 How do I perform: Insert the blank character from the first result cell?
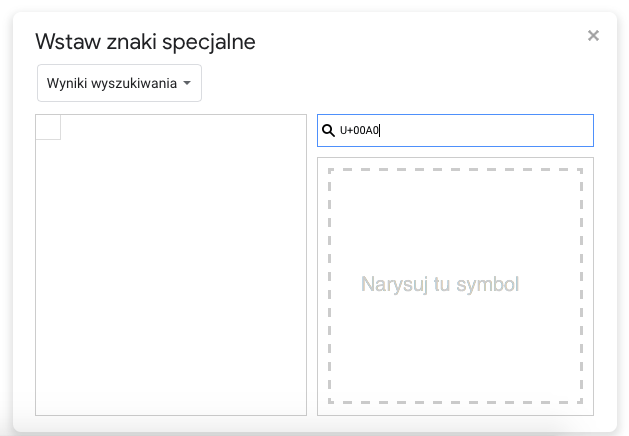click(48, 128)
